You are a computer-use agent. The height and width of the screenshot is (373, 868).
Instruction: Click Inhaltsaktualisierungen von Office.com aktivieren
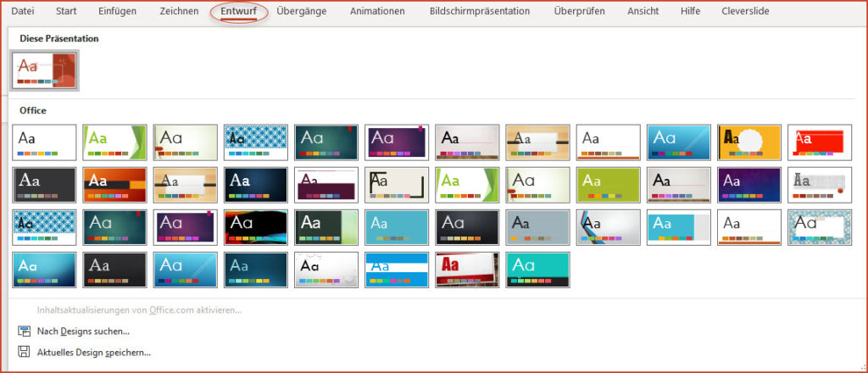[140, 310]
